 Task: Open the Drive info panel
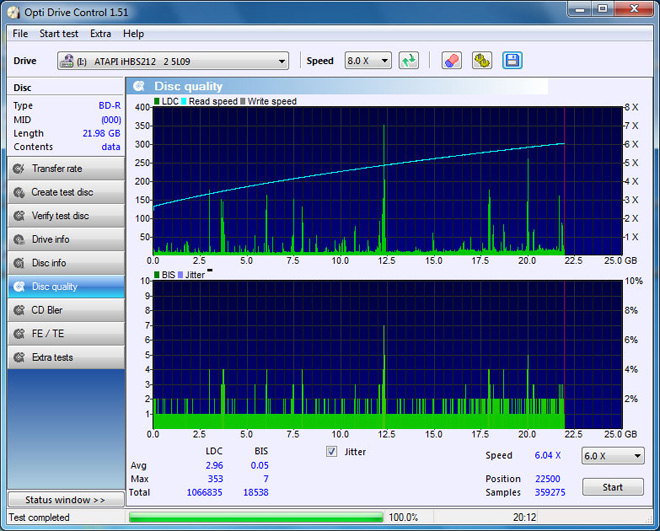coord(66,240)
